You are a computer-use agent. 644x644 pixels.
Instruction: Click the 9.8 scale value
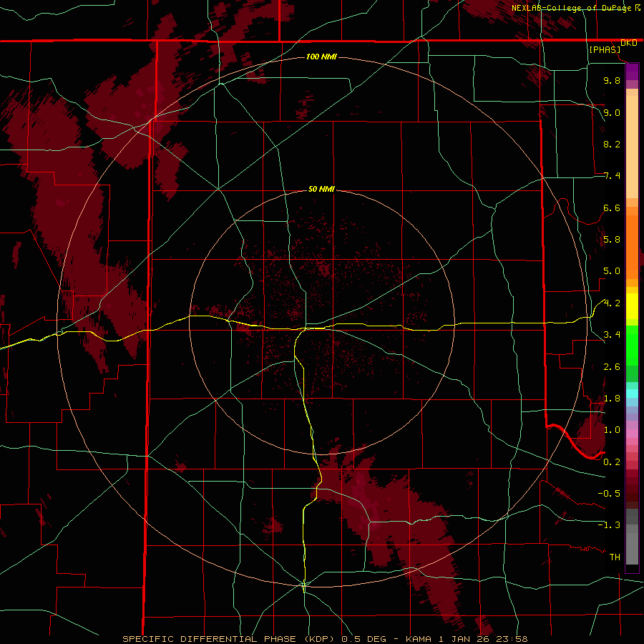612,80
